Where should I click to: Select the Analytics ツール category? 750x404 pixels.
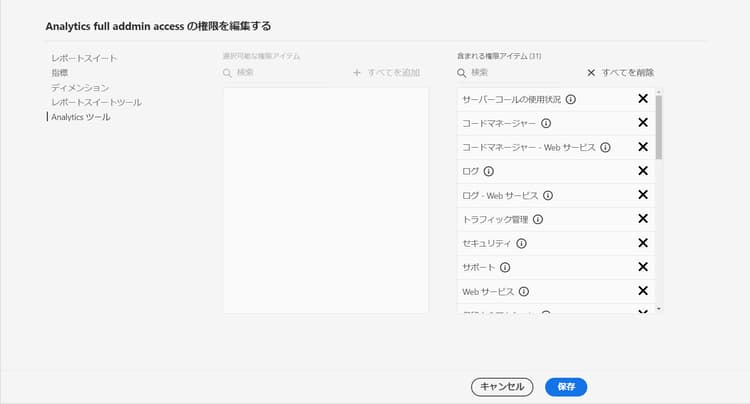[x=81, y=117]
